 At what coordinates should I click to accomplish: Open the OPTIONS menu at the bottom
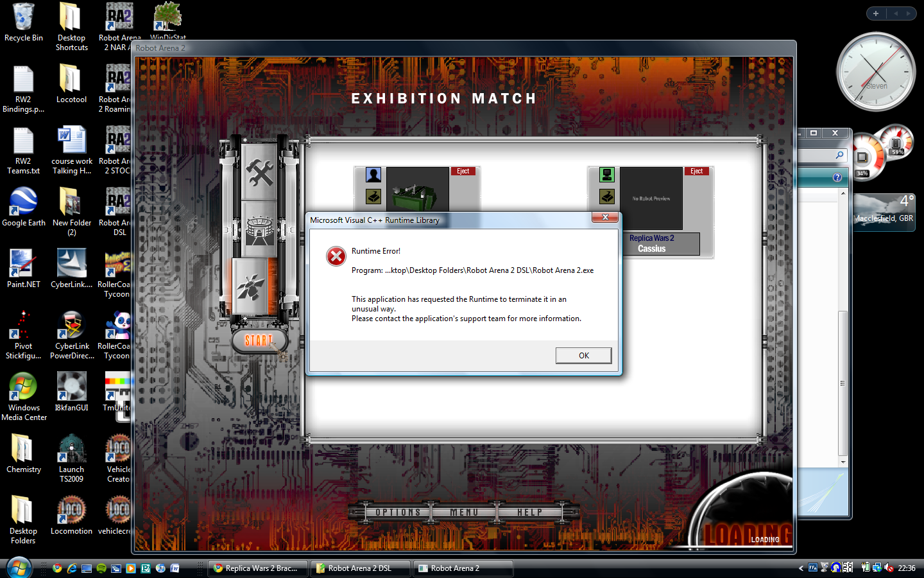pos(398,512)
